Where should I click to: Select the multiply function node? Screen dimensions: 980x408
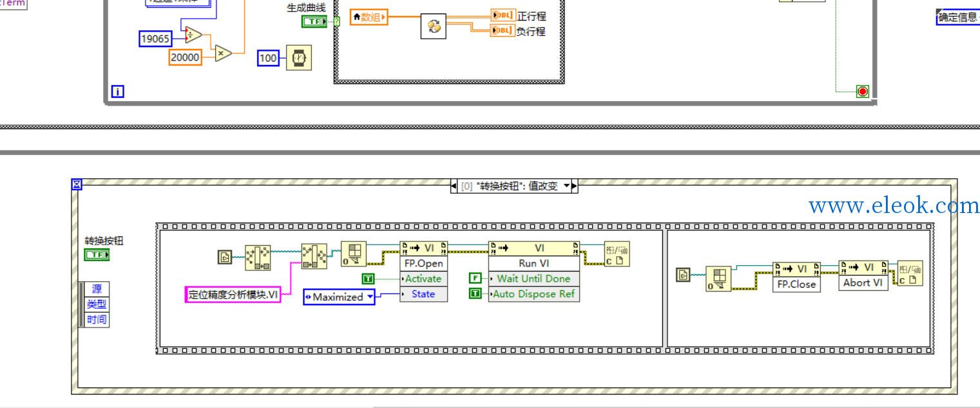coord(223,53)
